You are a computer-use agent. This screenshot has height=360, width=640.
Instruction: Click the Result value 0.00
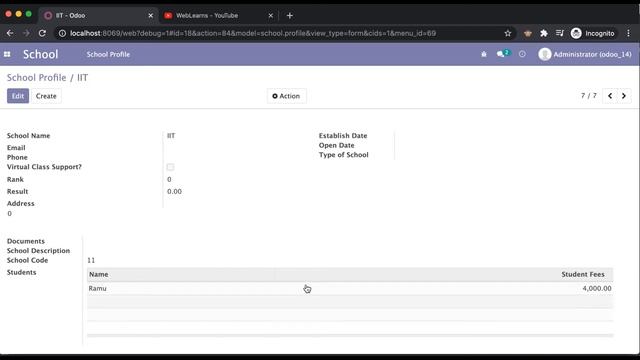[174, 191]
